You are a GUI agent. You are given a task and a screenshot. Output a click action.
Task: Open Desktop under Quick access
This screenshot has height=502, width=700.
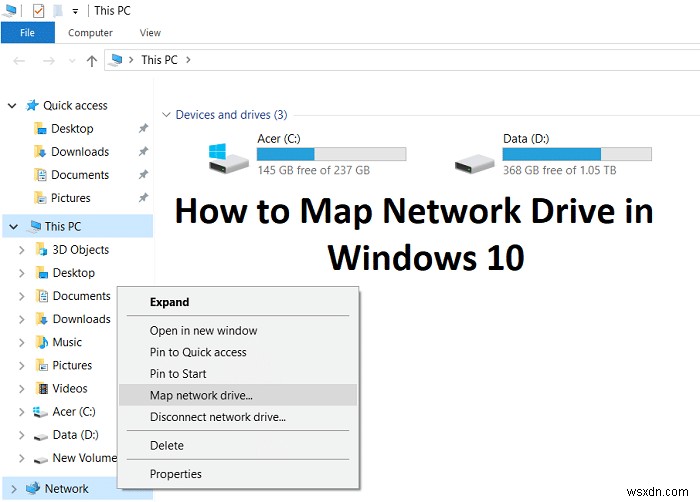click(72, 129)
